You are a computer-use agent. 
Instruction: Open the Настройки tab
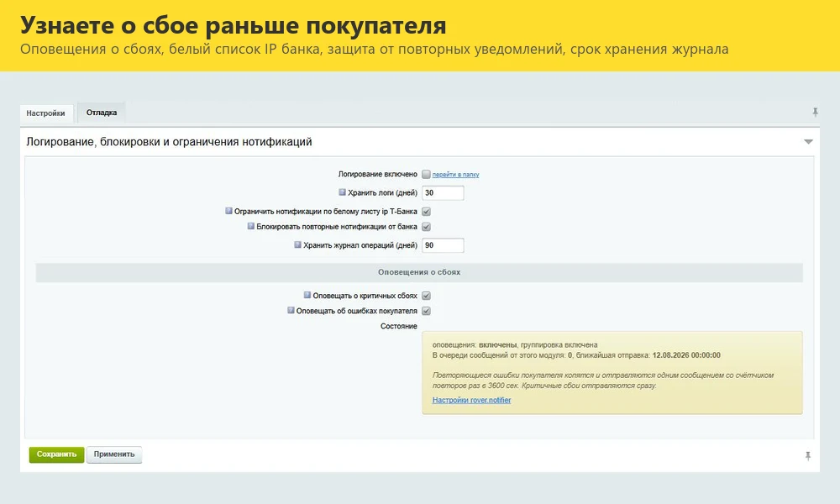tap(46, 113)
